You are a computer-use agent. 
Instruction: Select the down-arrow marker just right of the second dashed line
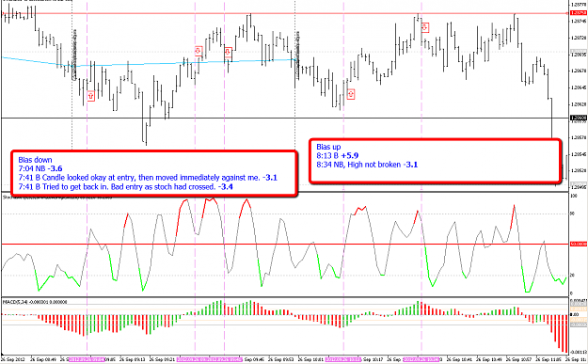199,52
